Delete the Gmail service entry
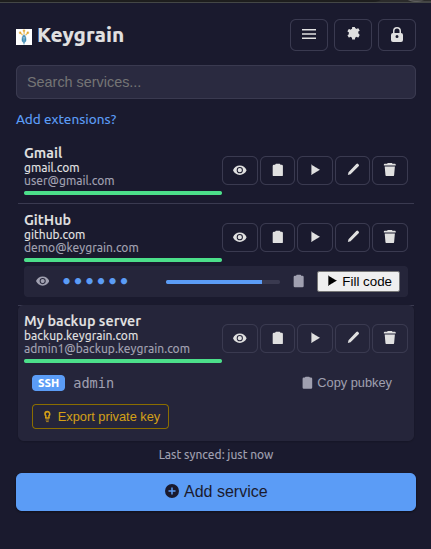Viewport: 431px width, 549px height. (x=390, y=171)
